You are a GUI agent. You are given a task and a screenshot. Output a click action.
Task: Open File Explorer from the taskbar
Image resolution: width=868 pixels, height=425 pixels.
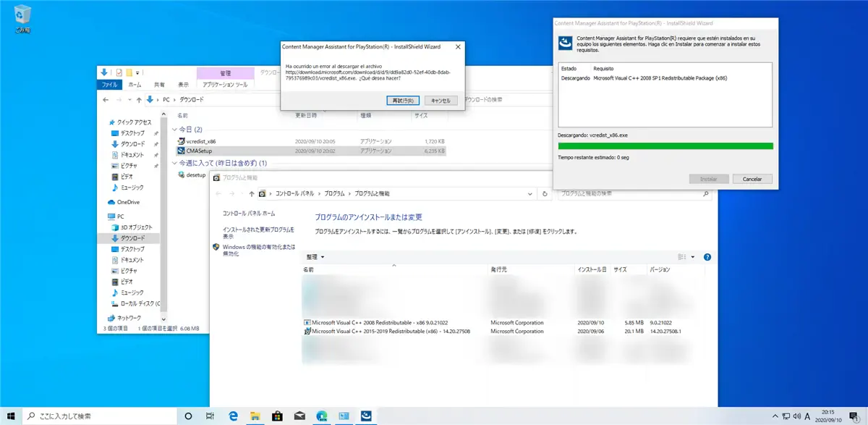point(255,416)
